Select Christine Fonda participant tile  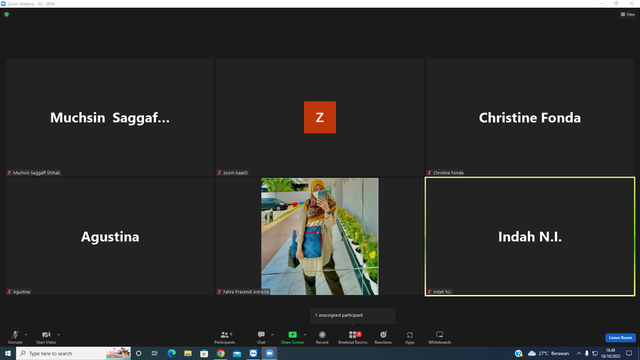(530, 118)
